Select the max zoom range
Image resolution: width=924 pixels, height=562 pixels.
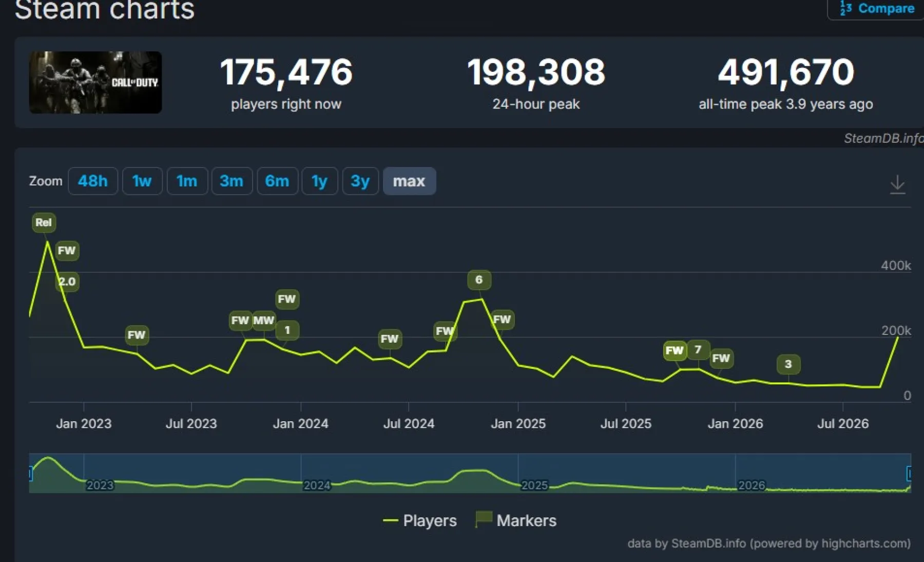[x=409, y=181]
